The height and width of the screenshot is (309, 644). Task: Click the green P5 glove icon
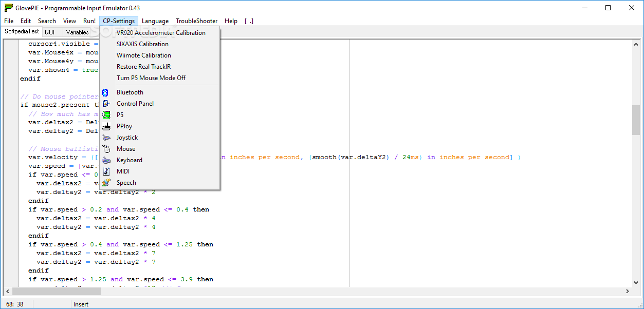click(106, 115)
